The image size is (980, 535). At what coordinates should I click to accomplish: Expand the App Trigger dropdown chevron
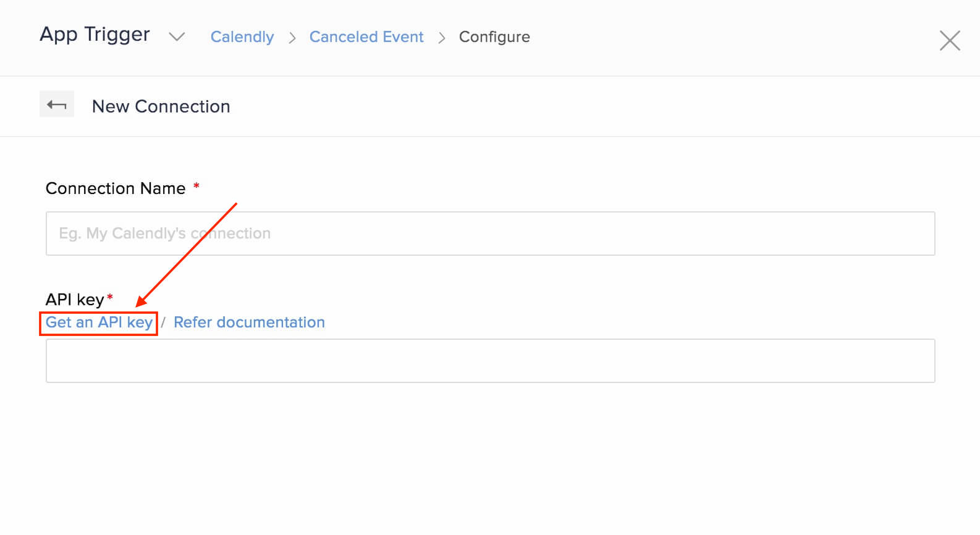pyautogui.click(x=177, y=37)
